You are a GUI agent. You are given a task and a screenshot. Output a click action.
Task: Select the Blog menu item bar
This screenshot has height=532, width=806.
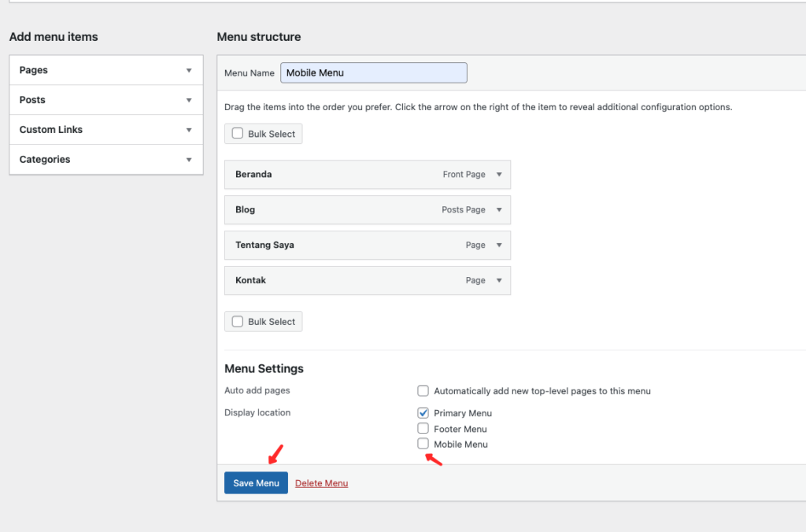(331, 210)
